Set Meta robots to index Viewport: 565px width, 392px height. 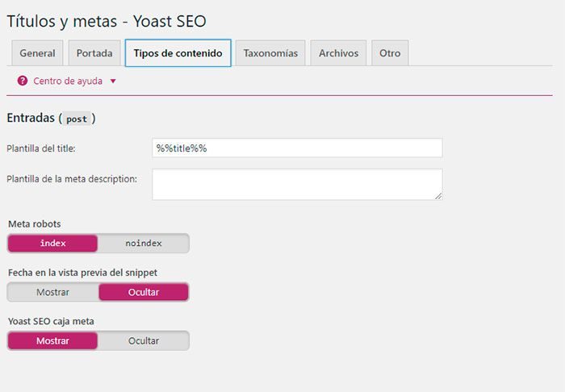(52, 243)
